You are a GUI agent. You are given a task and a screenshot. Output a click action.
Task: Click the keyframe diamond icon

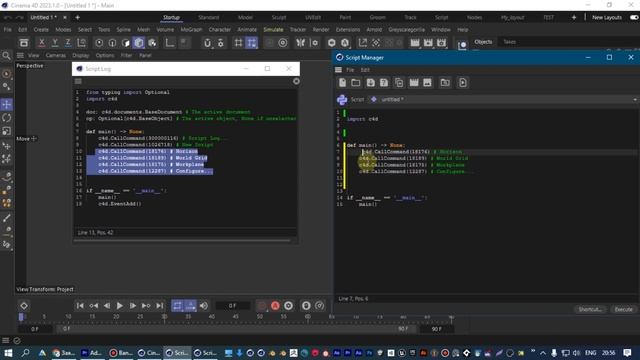coord(24,306)
